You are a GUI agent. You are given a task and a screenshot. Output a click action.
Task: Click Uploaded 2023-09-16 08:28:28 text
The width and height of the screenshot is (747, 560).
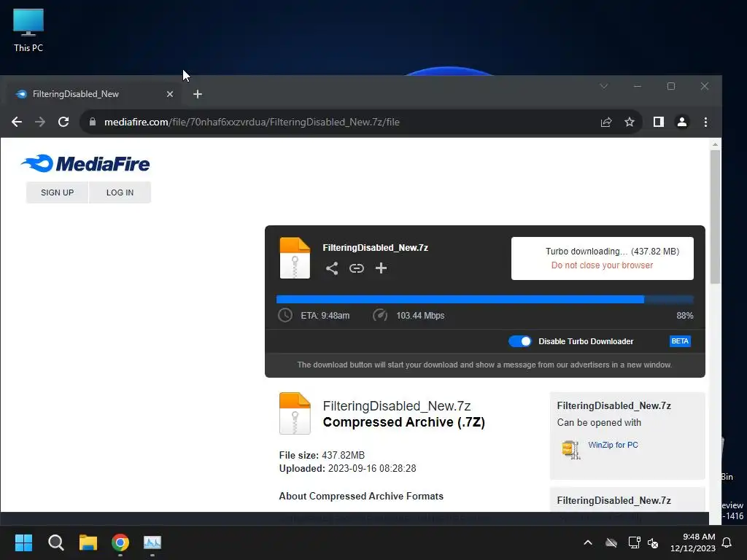click(x=348, y=469)
